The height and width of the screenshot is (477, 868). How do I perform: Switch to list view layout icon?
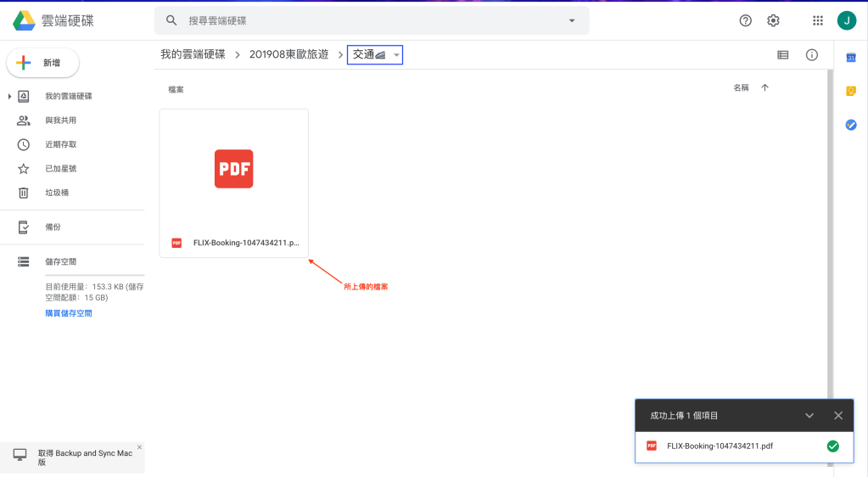pos(783,55)
